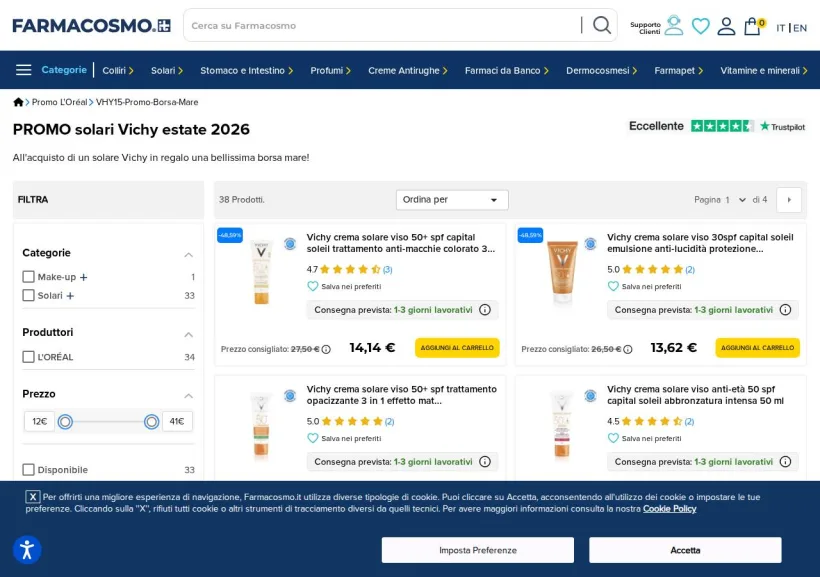Click Accetta cookie button
Viewport: 820px width, 577px height.
[x=685, y=550]
